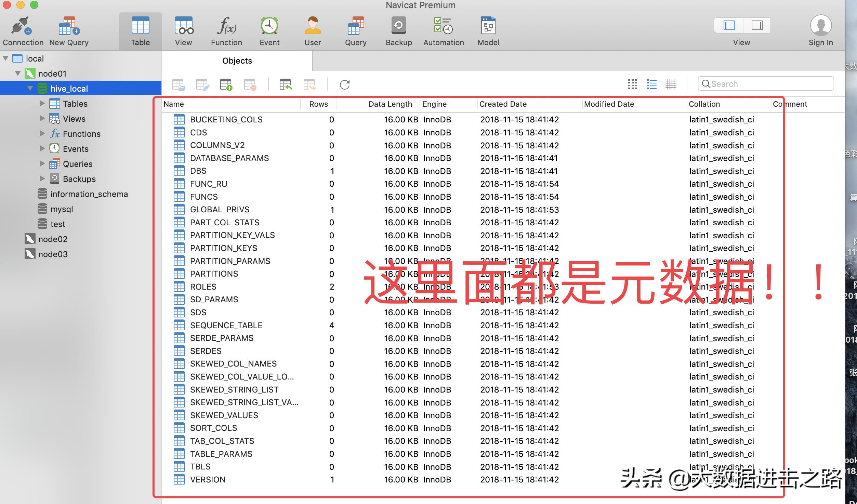Image resolution: width=857 pixels, height=504 pixels.
Task: Collapse the hive_local database node
Action: 30,88
